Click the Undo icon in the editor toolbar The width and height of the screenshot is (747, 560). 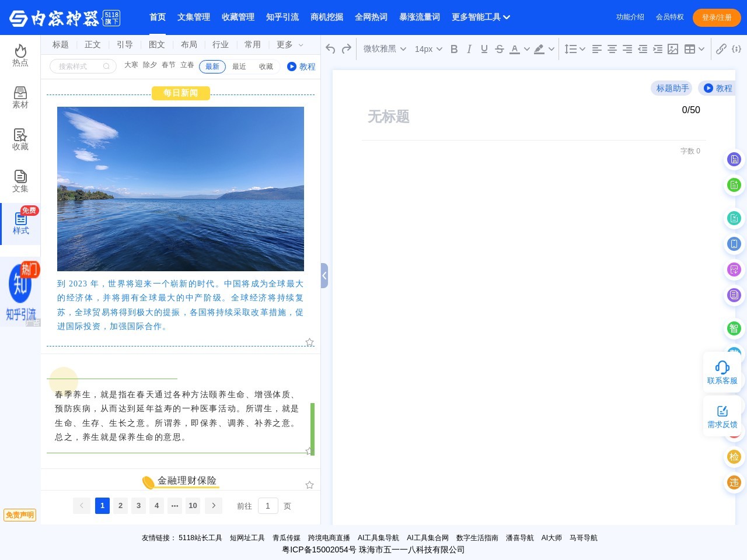(330, 49)
